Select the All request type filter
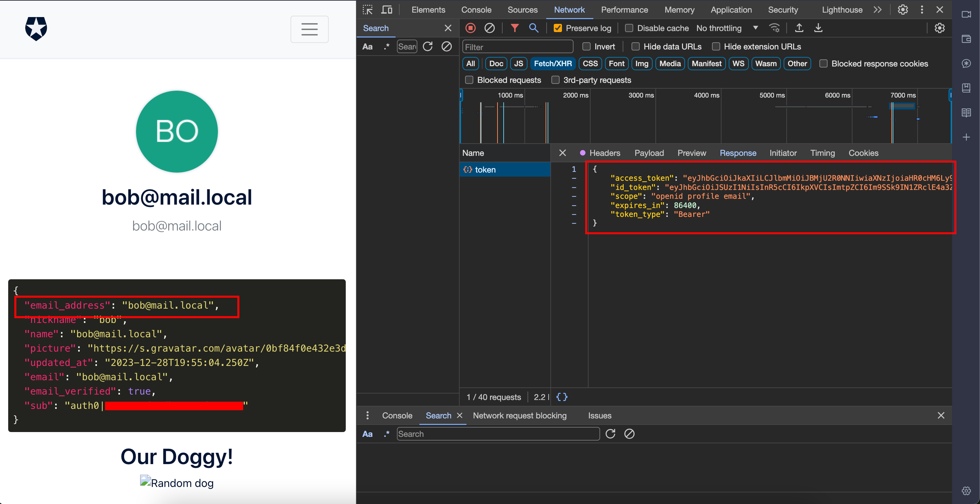The image size is (980, 504). click(x=470, y=63)
